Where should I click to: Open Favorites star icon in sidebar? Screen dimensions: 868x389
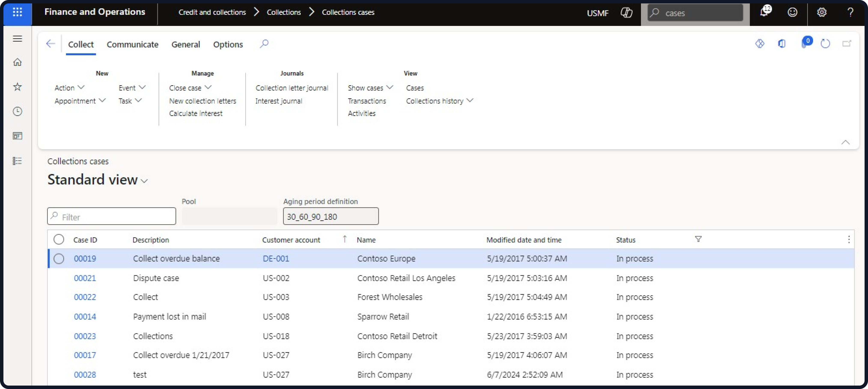tap(17, 87)
